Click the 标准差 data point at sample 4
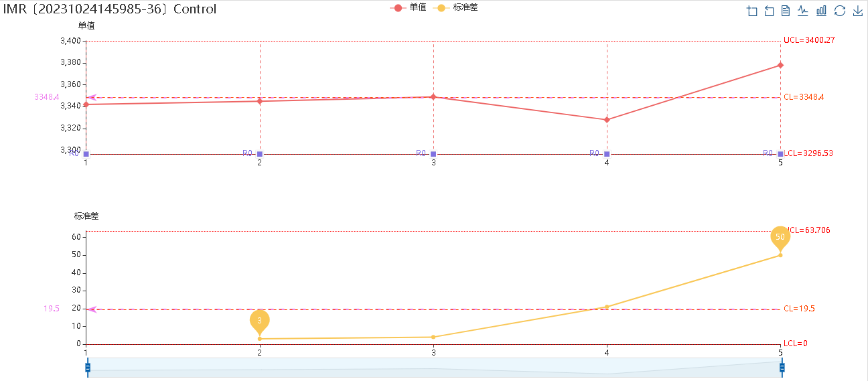868x381 pixels. pyautogui.click(x=607, y=307)
